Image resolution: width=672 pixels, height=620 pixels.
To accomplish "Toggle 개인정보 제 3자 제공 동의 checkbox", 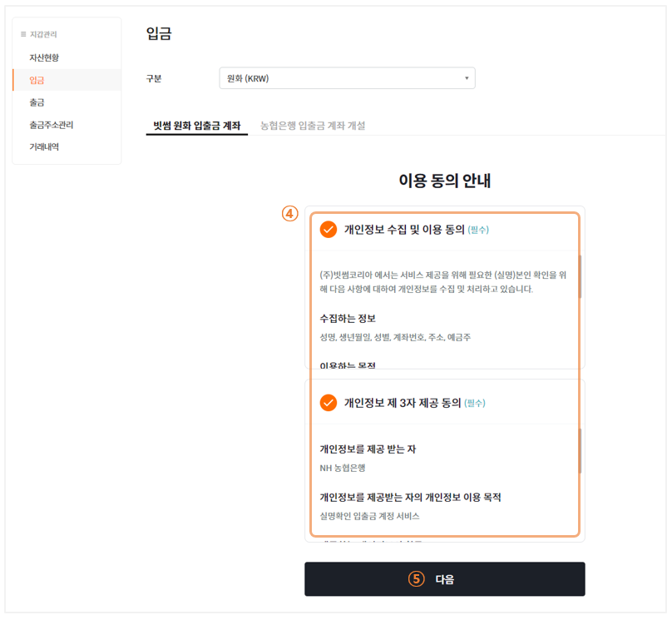I will (329, 403).
